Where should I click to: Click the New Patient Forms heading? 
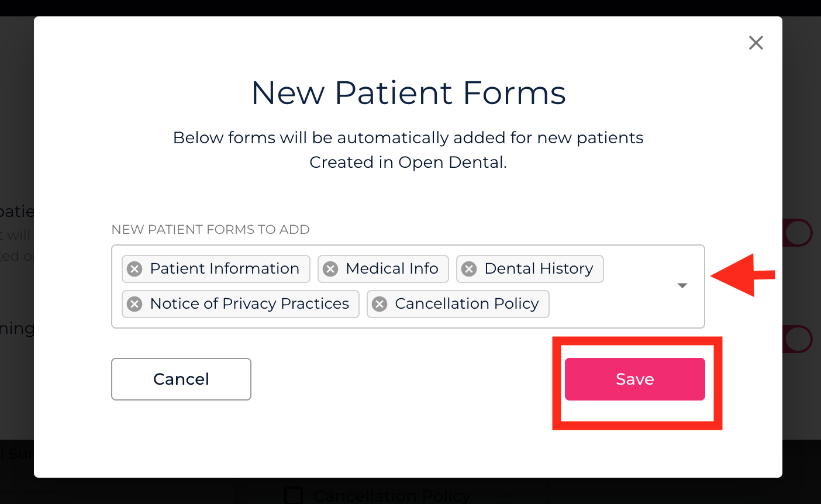click(408, 93)
